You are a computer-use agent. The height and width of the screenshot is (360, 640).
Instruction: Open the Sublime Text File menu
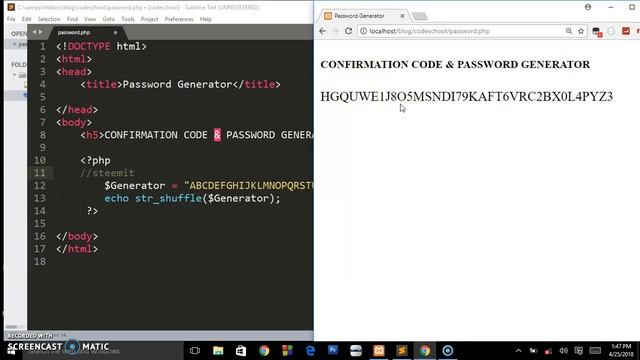click(11, 19)
